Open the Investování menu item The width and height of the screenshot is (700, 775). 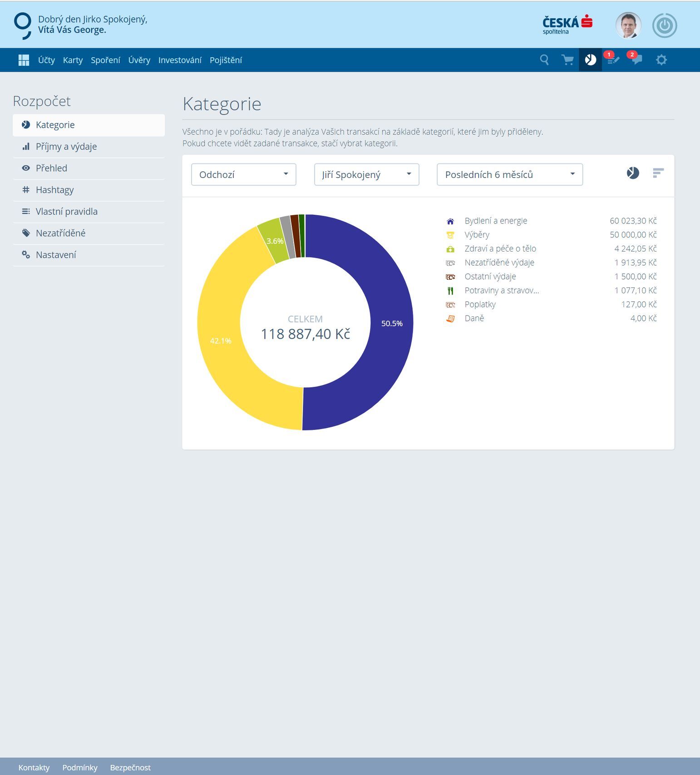tap(180, 60)
